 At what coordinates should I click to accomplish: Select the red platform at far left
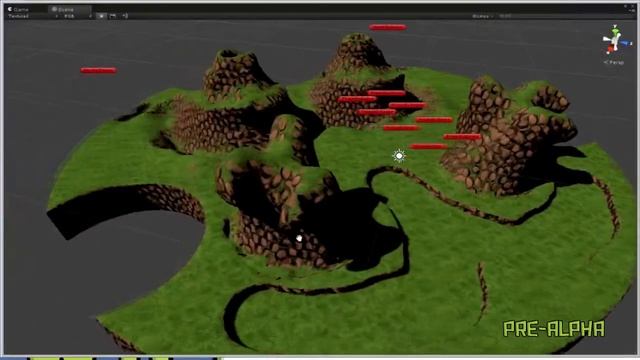click(x=98, y=70)
